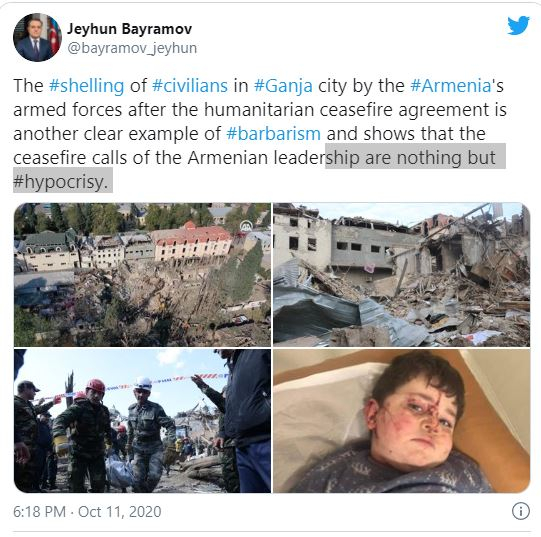The image size is (541, 537).
Task: Open the #civilians hashtag
Action: (190, 86)
